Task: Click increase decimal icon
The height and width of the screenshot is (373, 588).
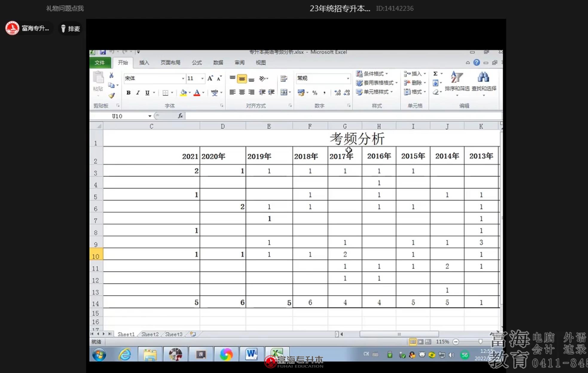Action: tap(337, 93)
